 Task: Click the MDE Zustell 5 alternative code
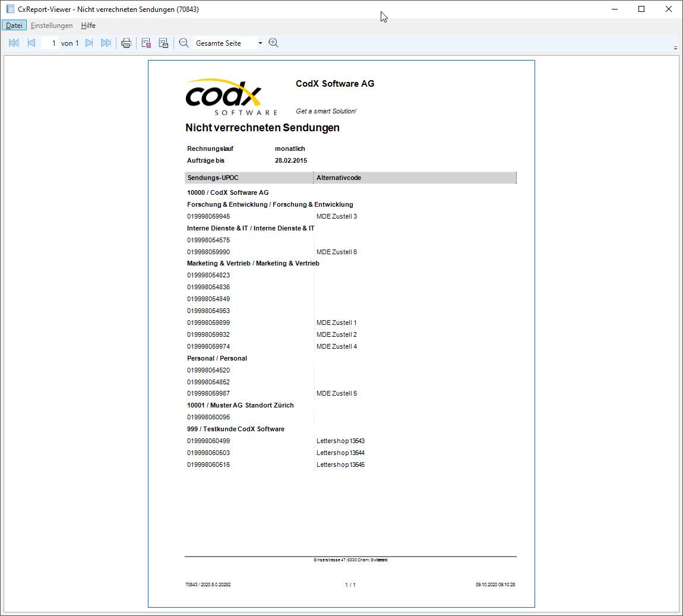point(337,393)
